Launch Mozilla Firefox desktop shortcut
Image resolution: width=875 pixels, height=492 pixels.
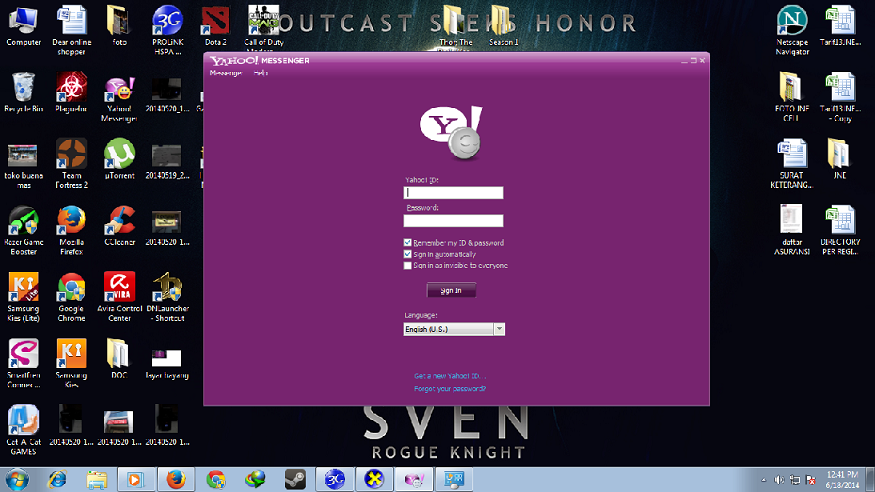click(71, 230)
